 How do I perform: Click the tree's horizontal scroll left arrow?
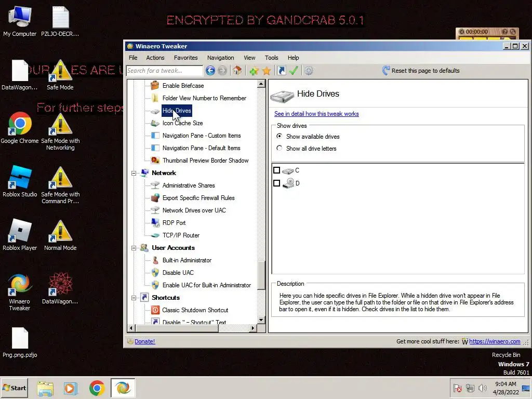pos(131,328)
